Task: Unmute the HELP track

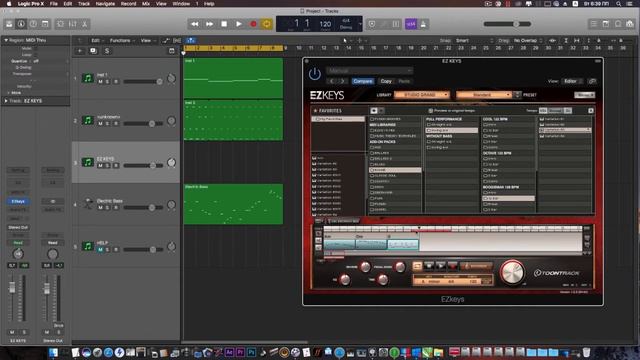Action: point(100,249)
